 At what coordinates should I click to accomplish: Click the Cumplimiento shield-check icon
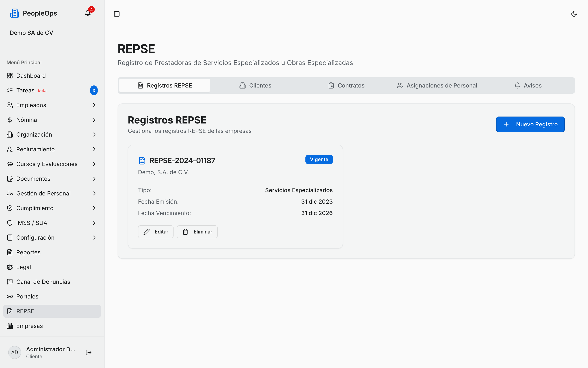(x=10, y=208)
